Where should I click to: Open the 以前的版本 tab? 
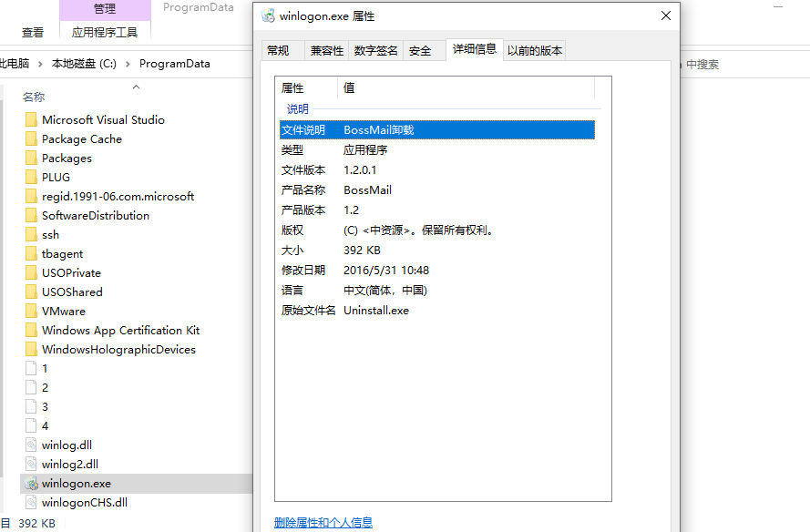coord(535,51)
